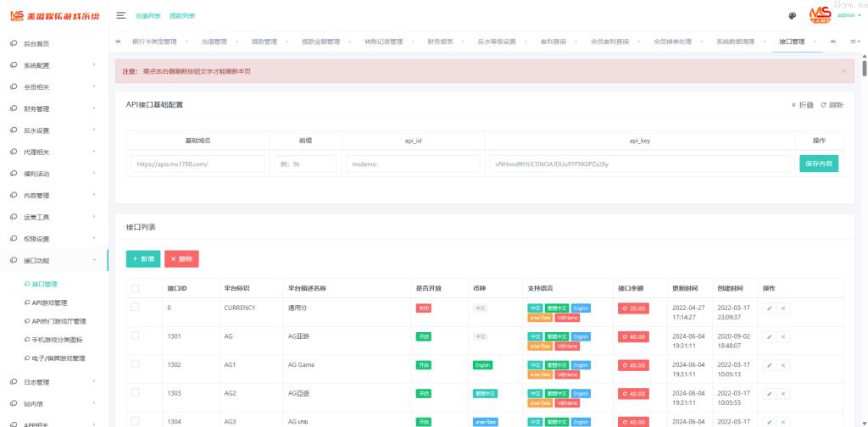Click the api_key input field
Screen dimensions: 868x427
point(640,164)
